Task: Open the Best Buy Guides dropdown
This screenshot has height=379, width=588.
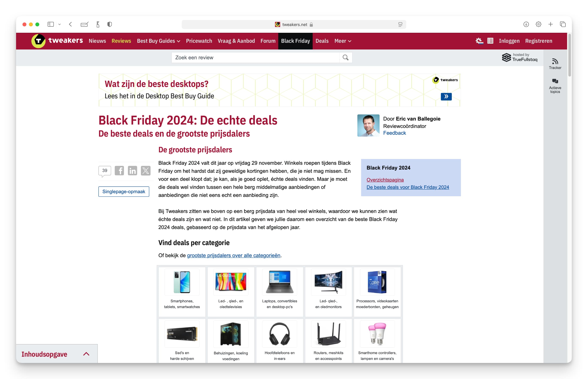Action: 158,41
